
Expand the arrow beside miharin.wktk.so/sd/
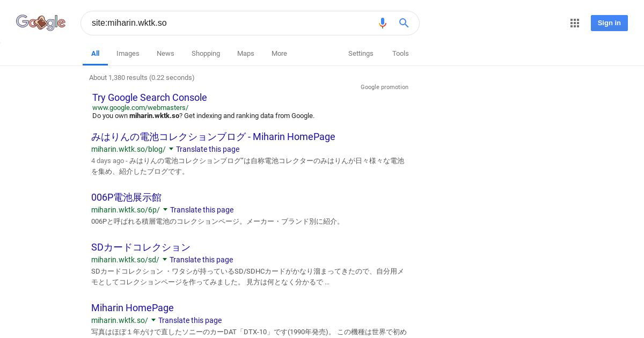[x=165, y=260]
